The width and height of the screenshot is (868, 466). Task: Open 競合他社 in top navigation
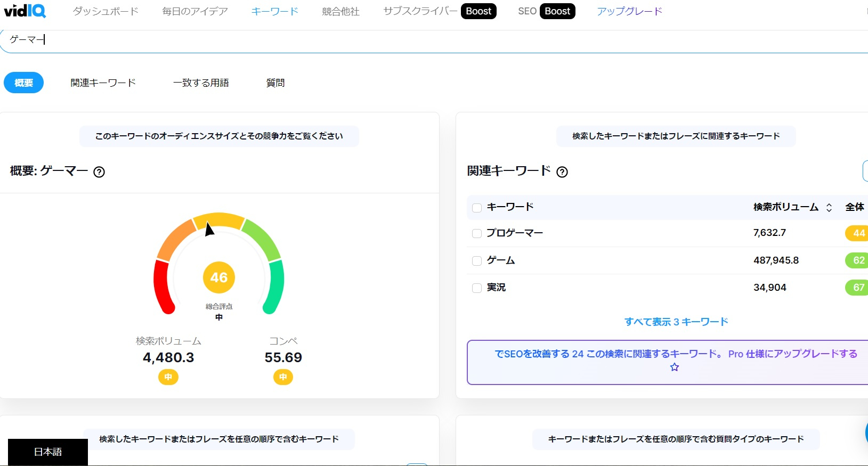341,11
